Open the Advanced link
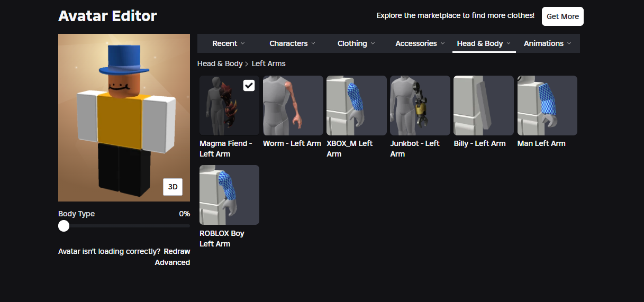This screenshot has height=302, width=644. coord(173,262)
